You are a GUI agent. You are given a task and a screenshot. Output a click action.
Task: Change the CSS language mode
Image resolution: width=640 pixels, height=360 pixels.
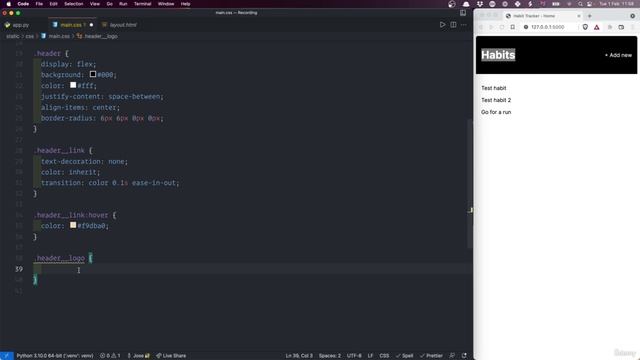click(384, 356)
